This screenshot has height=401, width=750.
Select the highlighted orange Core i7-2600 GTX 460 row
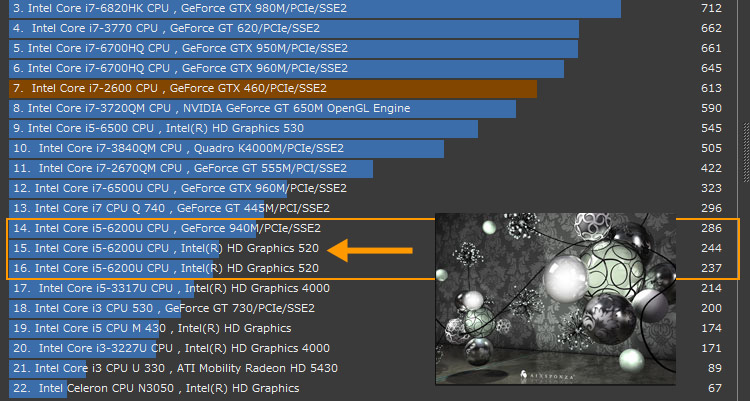coord(272,88)
